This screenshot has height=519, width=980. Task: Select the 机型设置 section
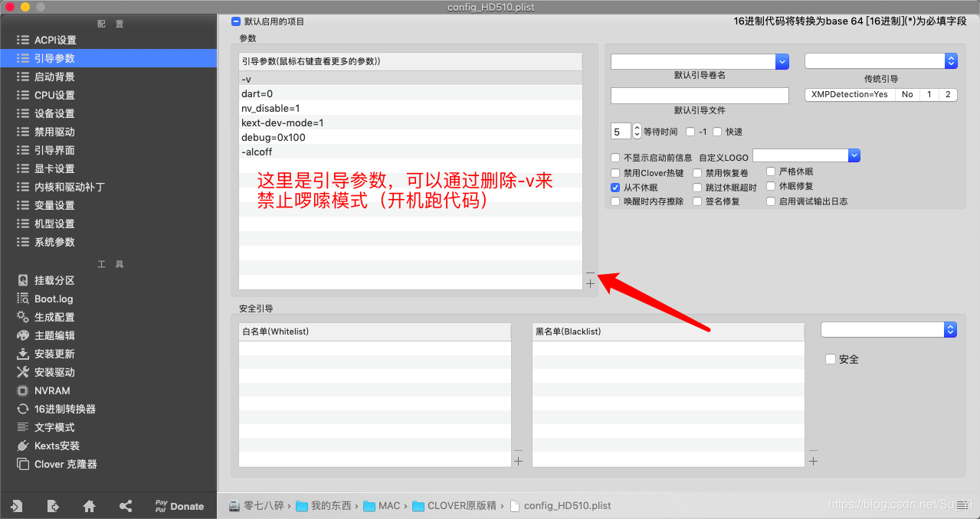tap(108, 224)
